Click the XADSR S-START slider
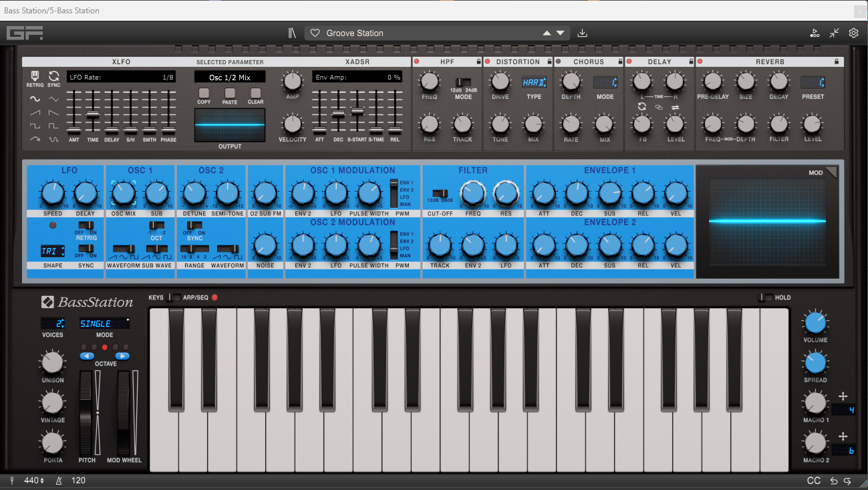 coord(357,110)
